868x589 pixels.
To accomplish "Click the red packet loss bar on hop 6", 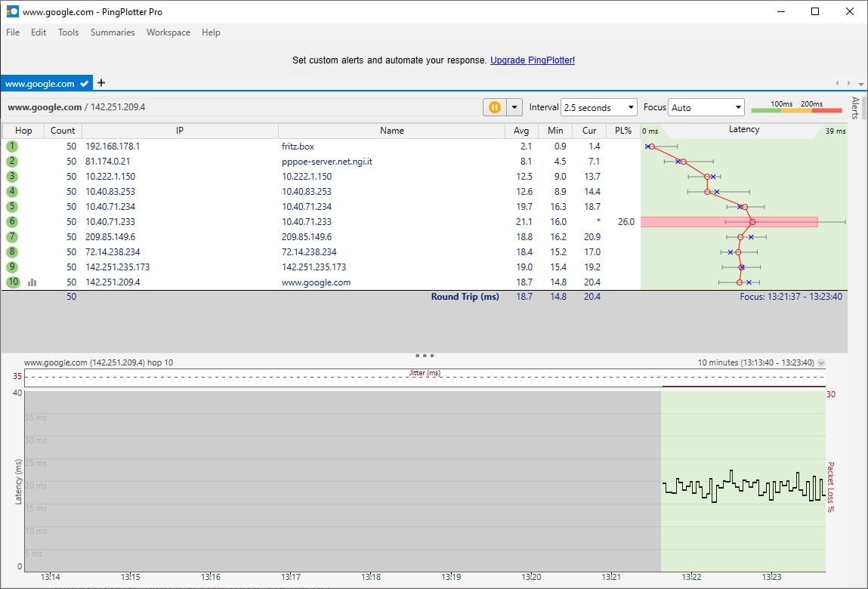I will click(x=729, y=222).
